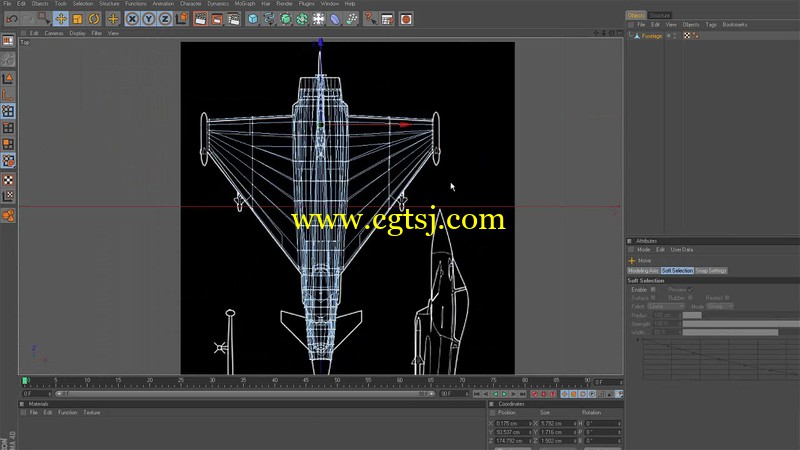Select the Rotate tool
Image resolution: width=800 pixels, height=450 pixels.
pos(94,19)
